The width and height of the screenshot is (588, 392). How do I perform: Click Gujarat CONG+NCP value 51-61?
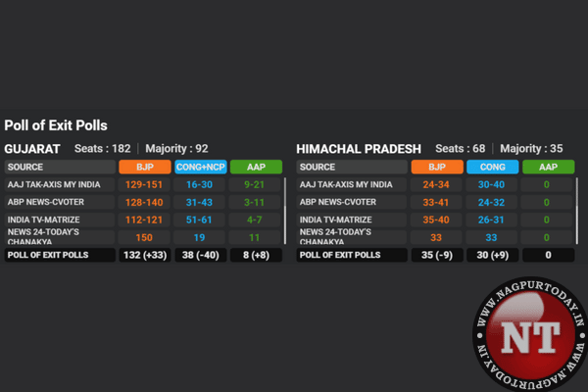(x=199, y=220)
